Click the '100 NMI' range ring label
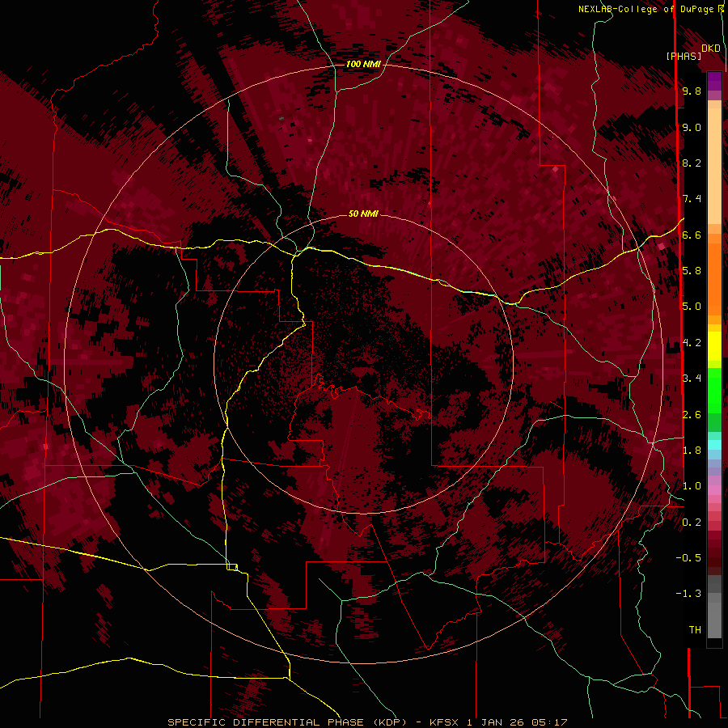This screenshot has height=728, width=728. pos(363,64)
